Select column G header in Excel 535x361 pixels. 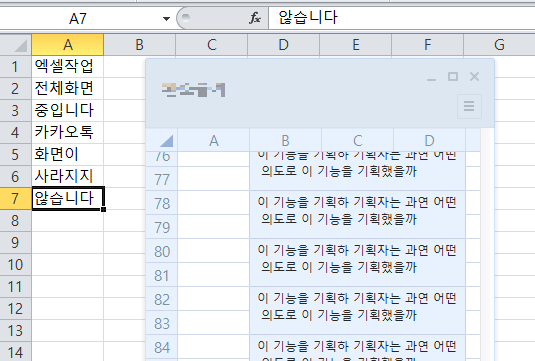click(499, 45)
